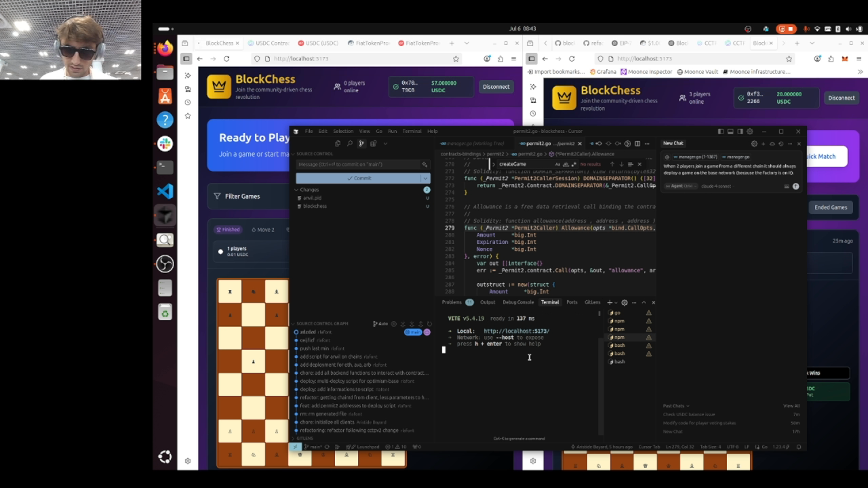The image size is (868, 488).
Task: Open Search view in Cursor activity bar
Action: tap(349, 144)
